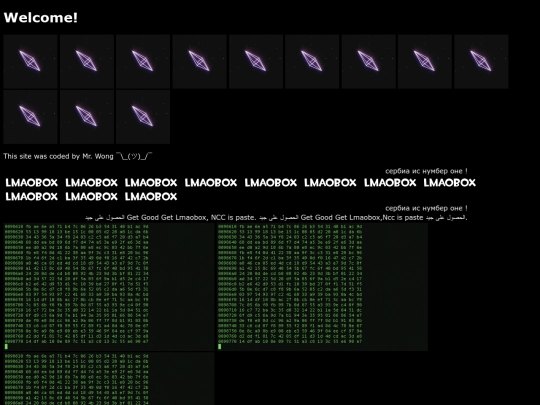Click third LMAOBOX logo in upper row
This screenshot has width=540, height=405.
[x=151, y=183]
